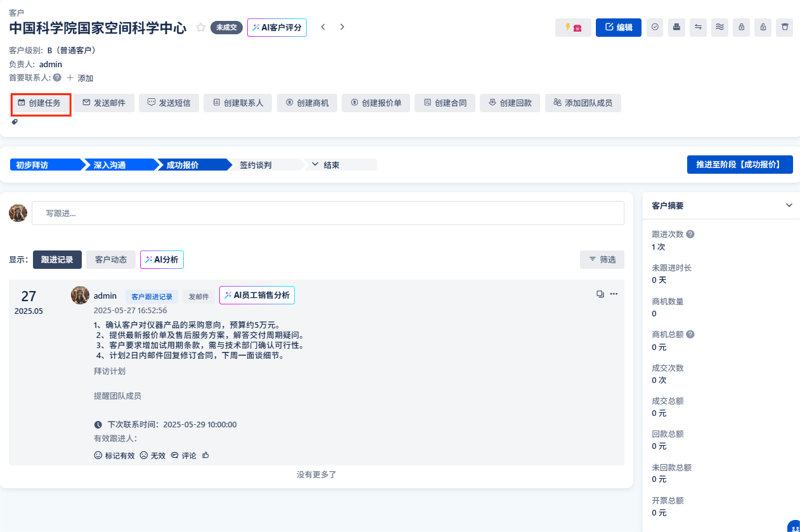Select the 深入沟通 stage

(x=120, y=165)
